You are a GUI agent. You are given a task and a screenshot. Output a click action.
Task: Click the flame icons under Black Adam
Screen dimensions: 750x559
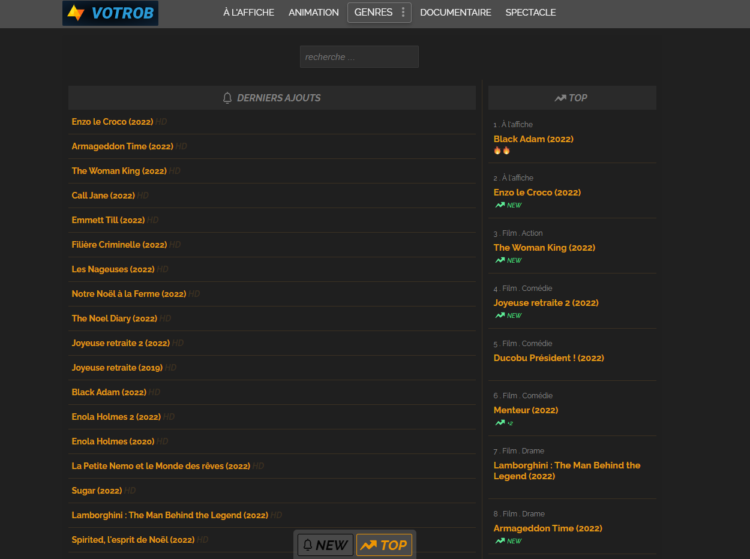pos(502,151)
